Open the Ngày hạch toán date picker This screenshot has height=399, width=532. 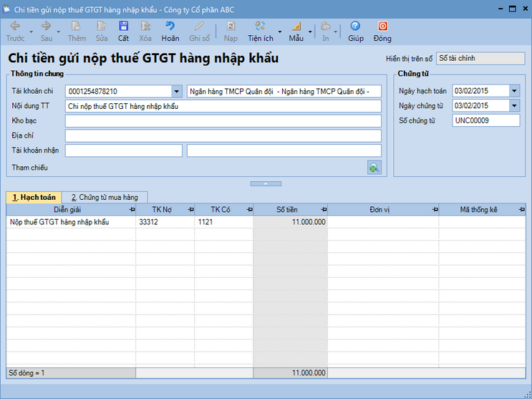click(x=514, y=91)
